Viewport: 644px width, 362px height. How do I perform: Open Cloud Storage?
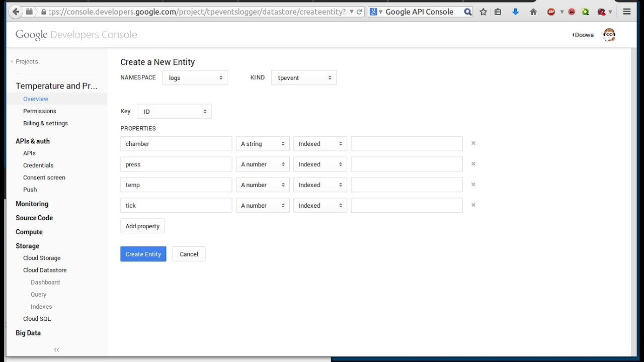point(42,258)
